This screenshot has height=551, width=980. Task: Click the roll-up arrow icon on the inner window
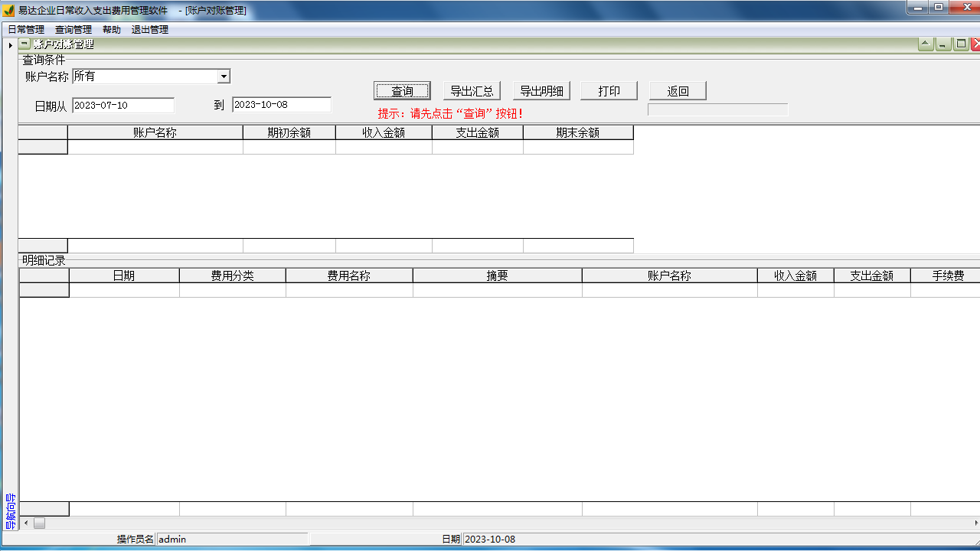[x=926, y=44]
